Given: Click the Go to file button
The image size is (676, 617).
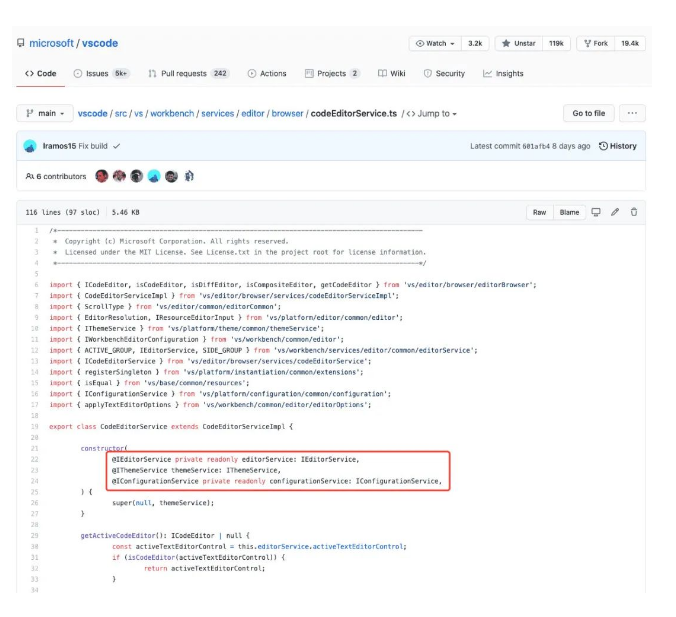Looking at the screenshot, I should (x=589, y=113).
